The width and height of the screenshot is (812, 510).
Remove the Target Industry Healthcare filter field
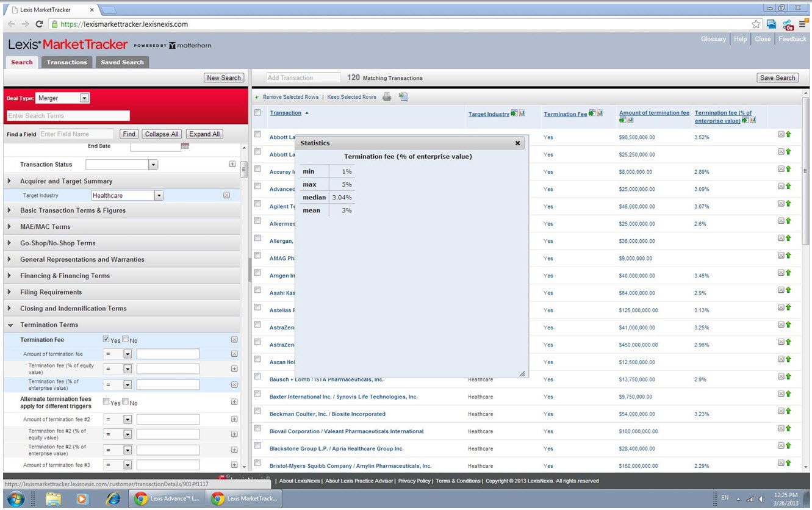tap(226, 195)
